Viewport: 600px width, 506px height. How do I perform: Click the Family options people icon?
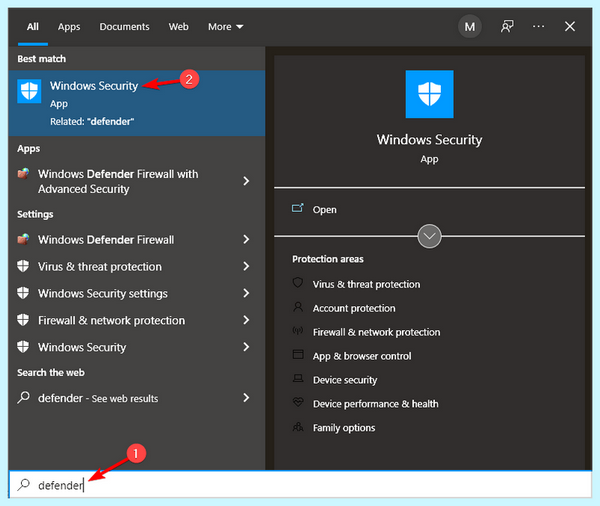(298, 426)
